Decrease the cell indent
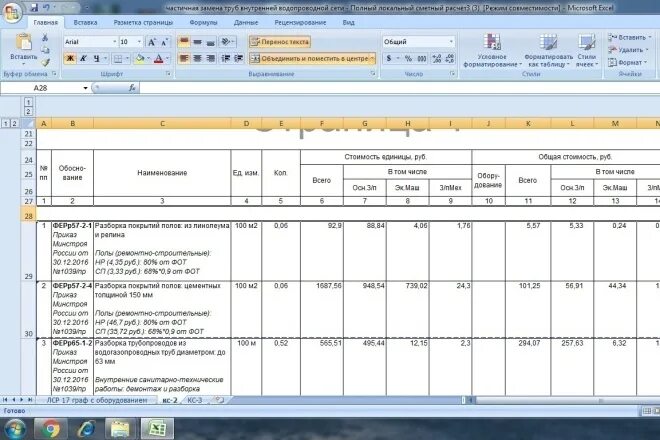 click(x=226, y=59)
